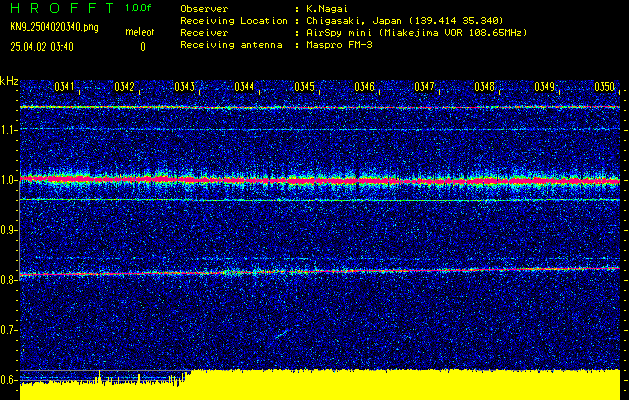
Task: Click the 0345 time marker
Action: click(304, 87)
